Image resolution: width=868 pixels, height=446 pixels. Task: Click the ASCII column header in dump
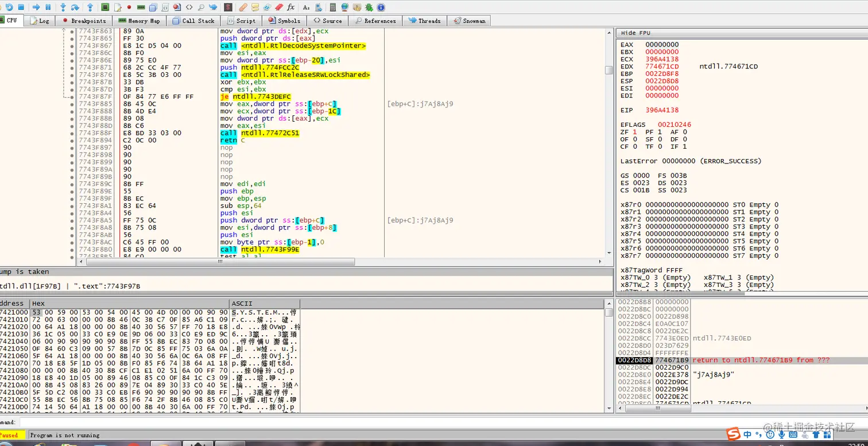265,303
